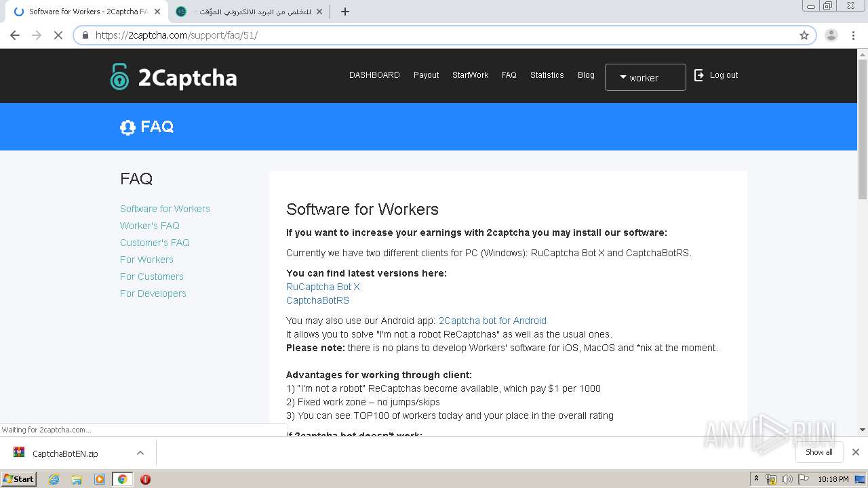Viewport: 868px width, 488px height.
Task: Open For Customers sidebar link
Action: (x=152, y=277)
